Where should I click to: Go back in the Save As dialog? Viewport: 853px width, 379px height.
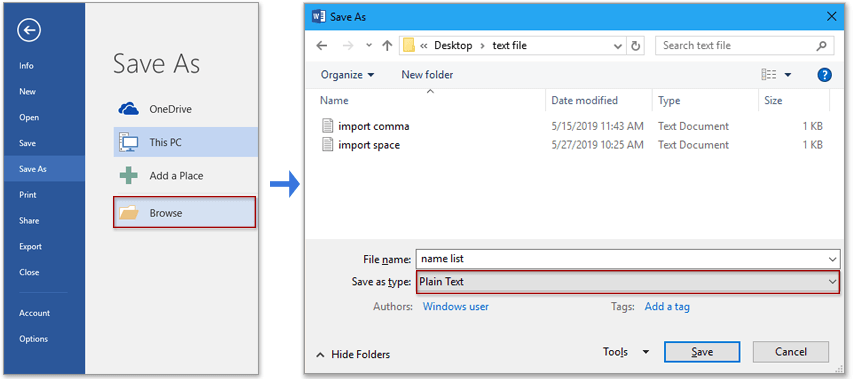pyautogui.click(x=322, y=46)
